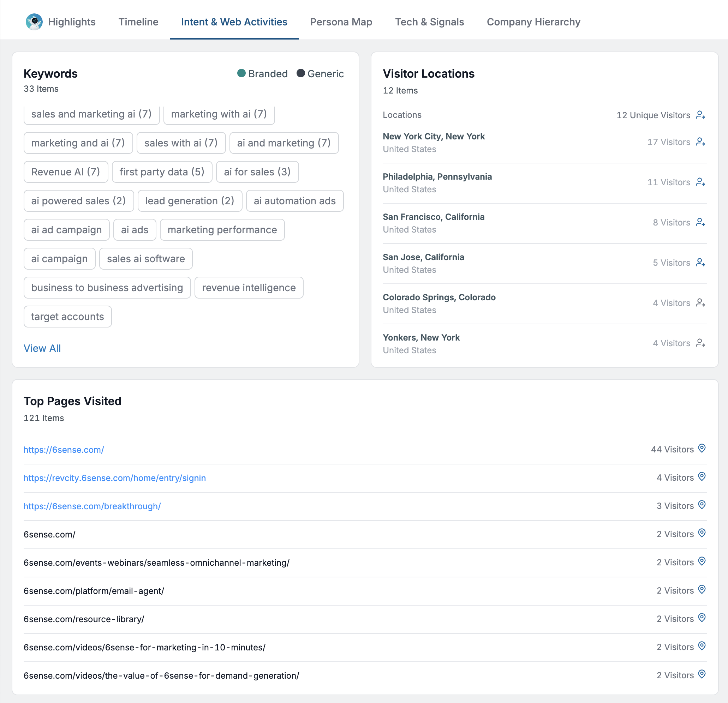Screen dimensions: 728x703
Task: Select keyword 'ai powered sales (2)'
Action: click(78, 201)
